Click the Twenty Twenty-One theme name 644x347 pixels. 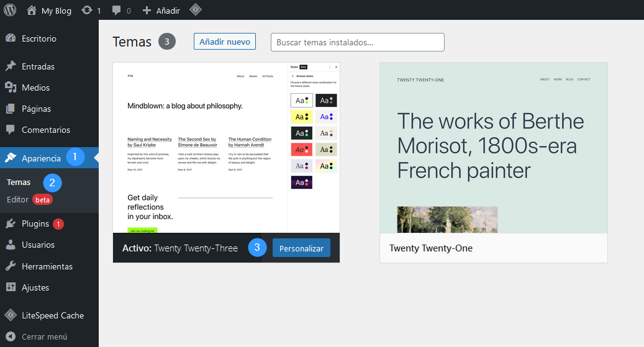(x=431, y=248)
